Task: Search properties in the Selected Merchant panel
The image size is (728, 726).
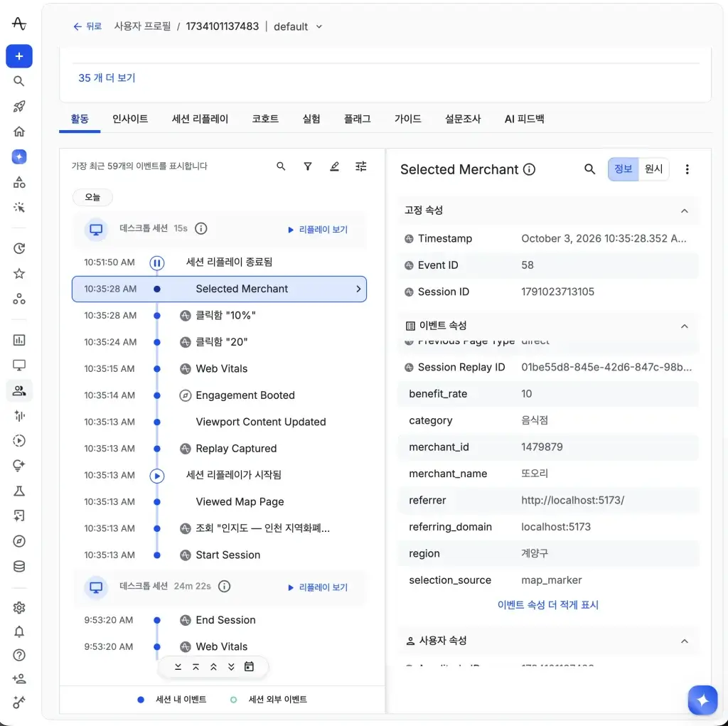Action: pyautogui.click(x=589, y=169)
